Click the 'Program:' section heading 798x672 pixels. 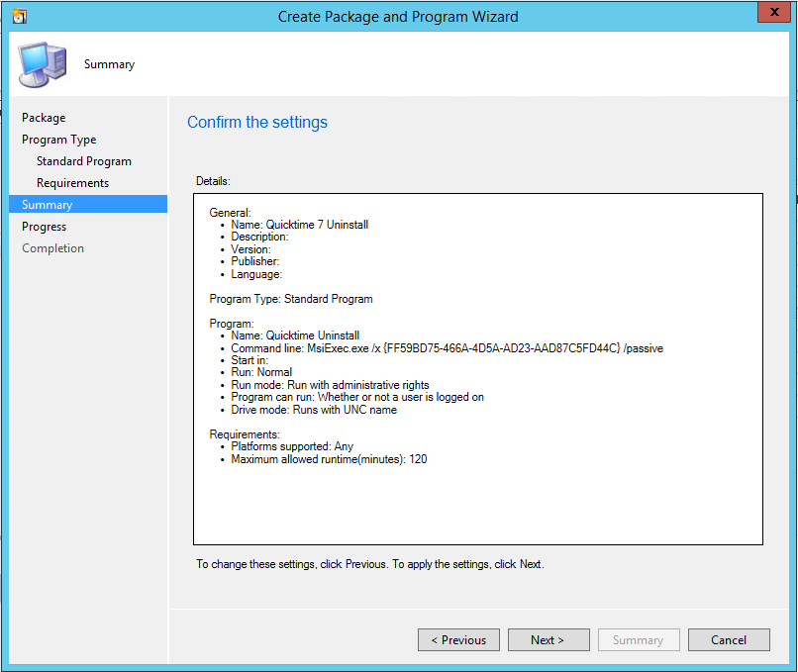pyautogui.click(x=232, y=324)
